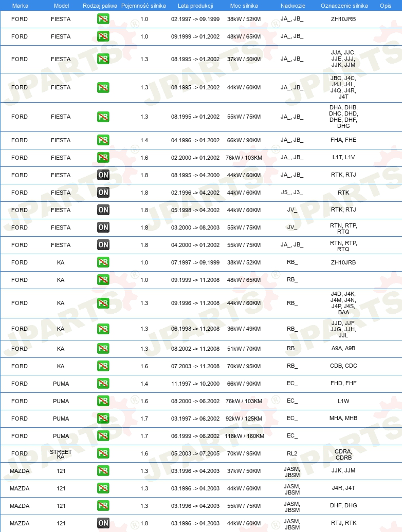The image size is (402, 532).
Task: Select engine code L1T, L1V cell
Action: [x=343, y=158]
